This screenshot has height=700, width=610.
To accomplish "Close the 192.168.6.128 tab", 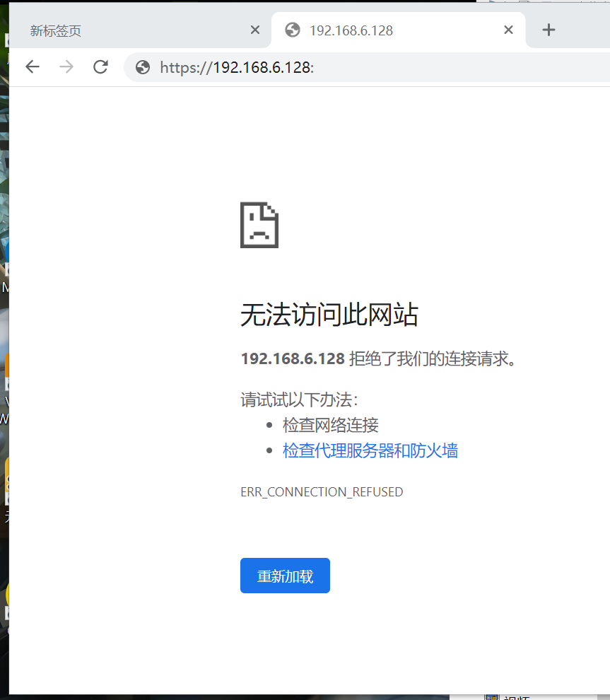I will click(508, 30).
